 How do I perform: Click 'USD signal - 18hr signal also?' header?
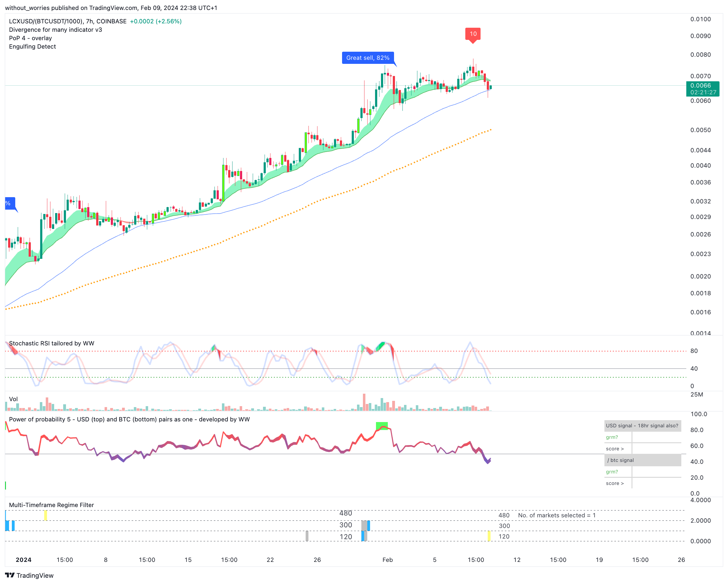[x=642, y=426]
